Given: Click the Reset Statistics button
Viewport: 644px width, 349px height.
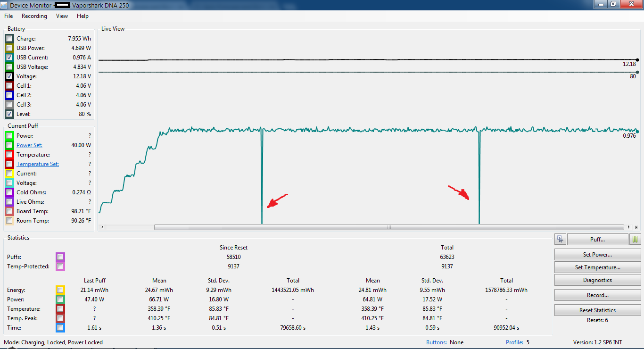Looking at the screenshot, I should point(597,310).
